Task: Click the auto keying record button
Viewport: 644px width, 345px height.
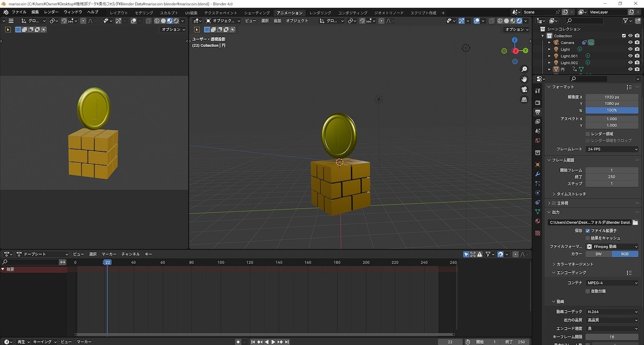Action: 238,342
